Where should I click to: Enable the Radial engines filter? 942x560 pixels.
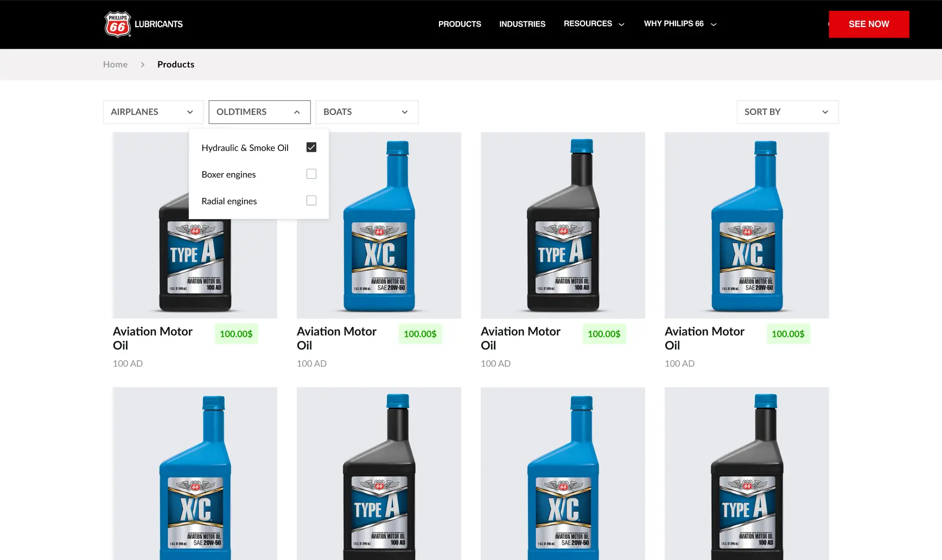pyautogui.click(x=311, y=200)
